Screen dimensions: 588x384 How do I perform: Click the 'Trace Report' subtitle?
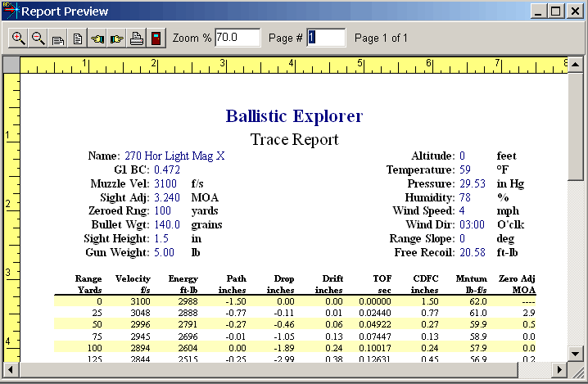coord(294,139)
